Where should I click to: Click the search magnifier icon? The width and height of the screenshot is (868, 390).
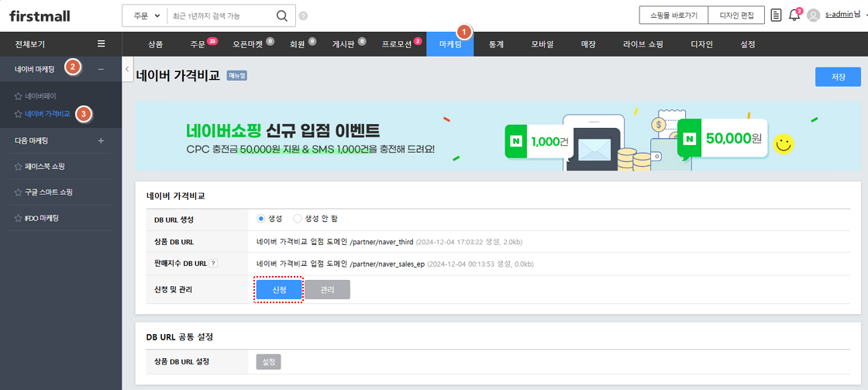[x=282, y=16]
